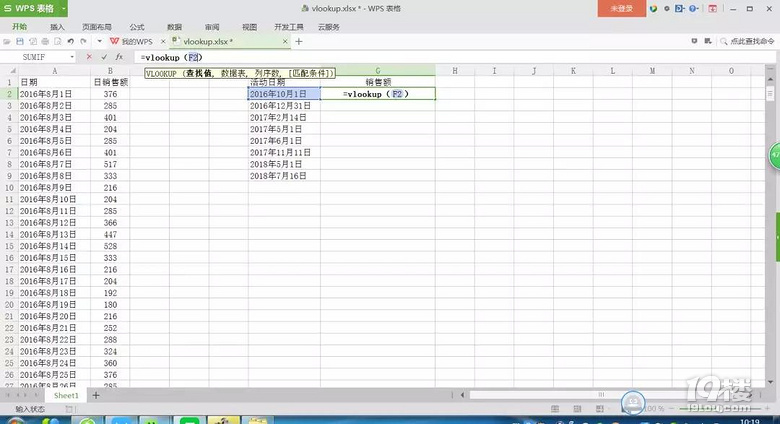This screenshot has height=424, width=780.
Task: Click the 未登录 sign-in button
Action: click(x=622, y=8)
